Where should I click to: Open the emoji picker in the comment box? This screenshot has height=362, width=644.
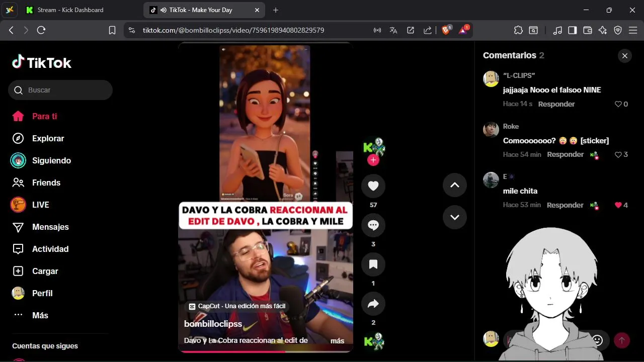coord(597,340)
